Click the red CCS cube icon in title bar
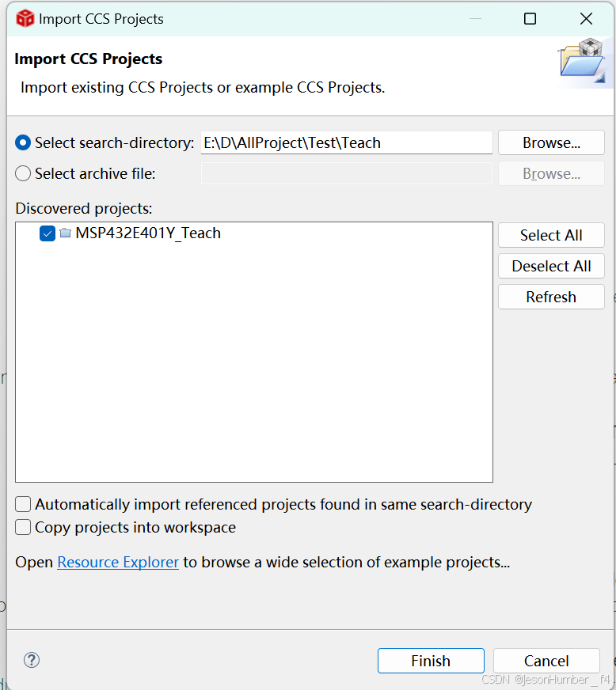 coord(22,18)
